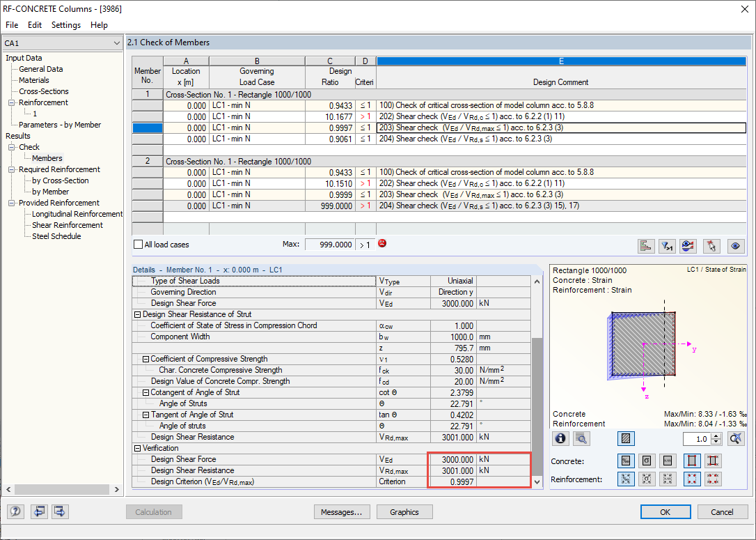Viewport: 756px width, 540px height.
Task: Show reinforcement strain per mille icon
Action: (626, 479)
